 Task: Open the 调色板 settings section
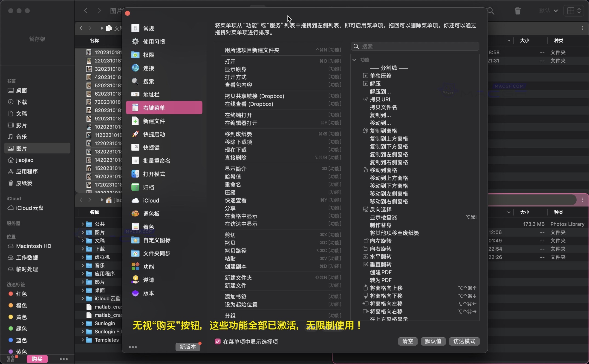coord(151,214)
